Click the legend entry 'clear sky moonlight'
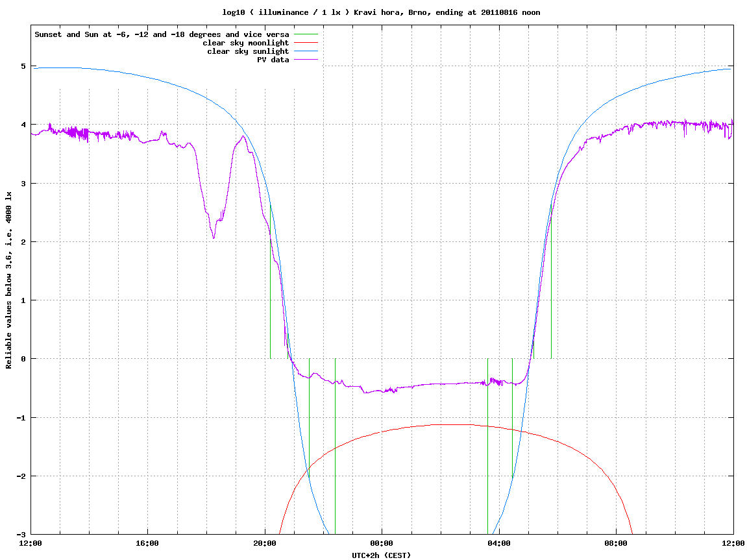 point(246,43)
